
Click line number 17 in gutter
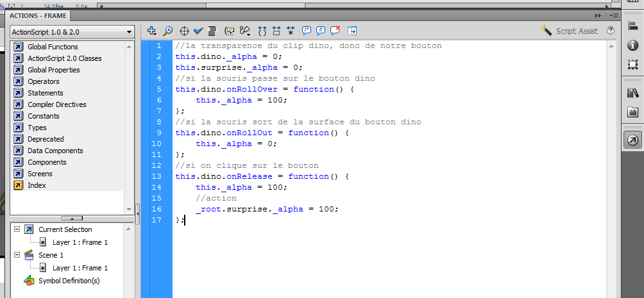[157, 220]
